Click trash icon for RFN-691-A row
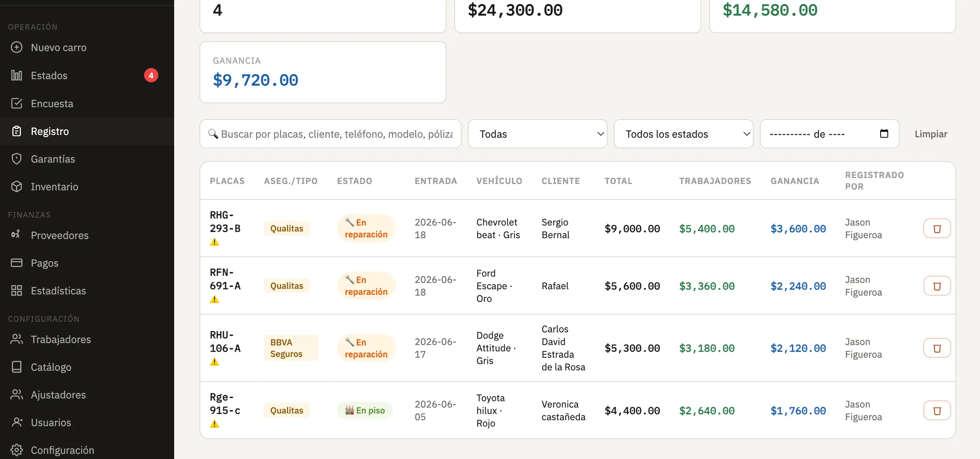980x459 pixels. (937, 286)
